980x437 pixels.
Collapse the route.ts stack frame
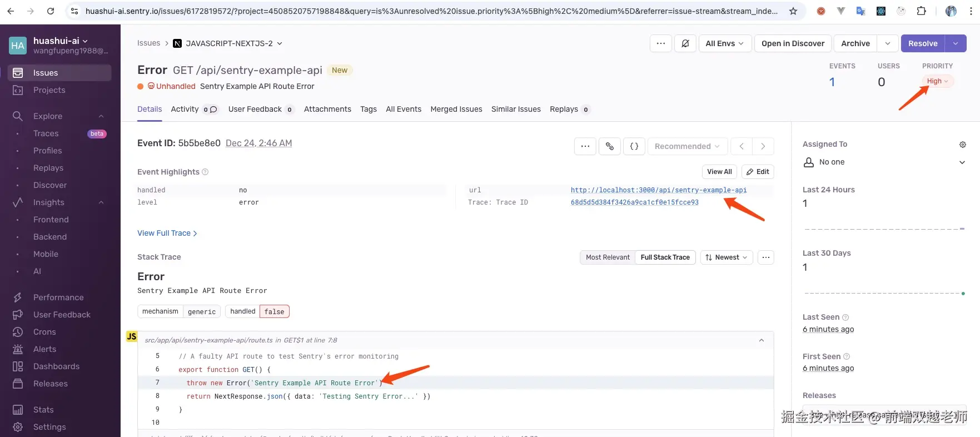click(x=762, y=340)
